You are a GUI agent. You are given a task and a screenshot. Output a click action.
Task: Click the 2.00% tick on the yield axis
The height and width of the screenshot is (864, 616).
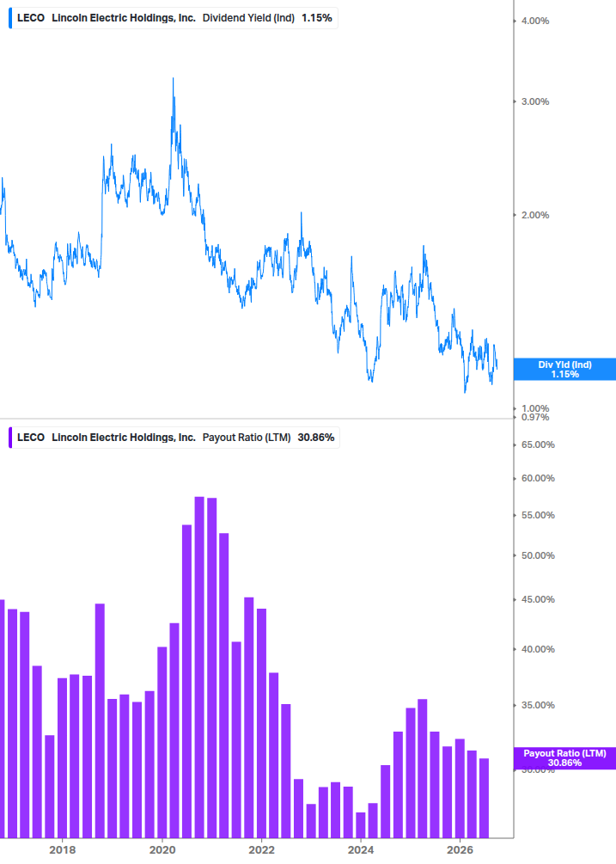click(535, 215)
